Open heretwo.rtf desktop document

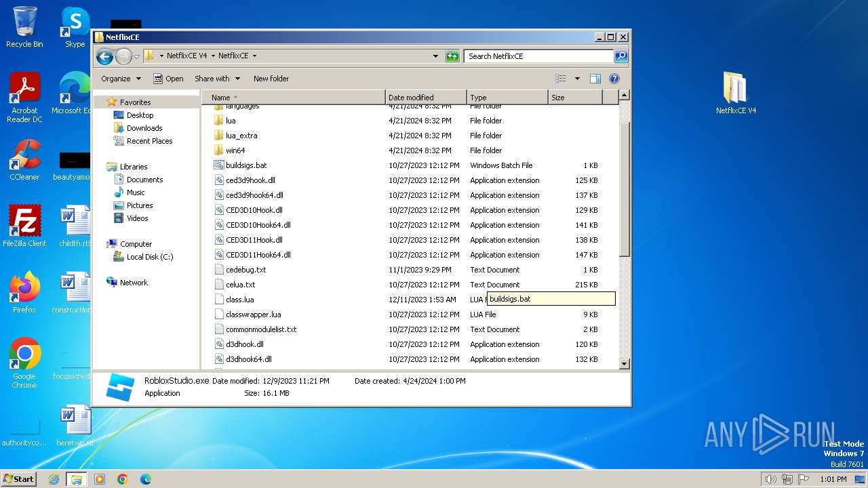click(75, 426)
